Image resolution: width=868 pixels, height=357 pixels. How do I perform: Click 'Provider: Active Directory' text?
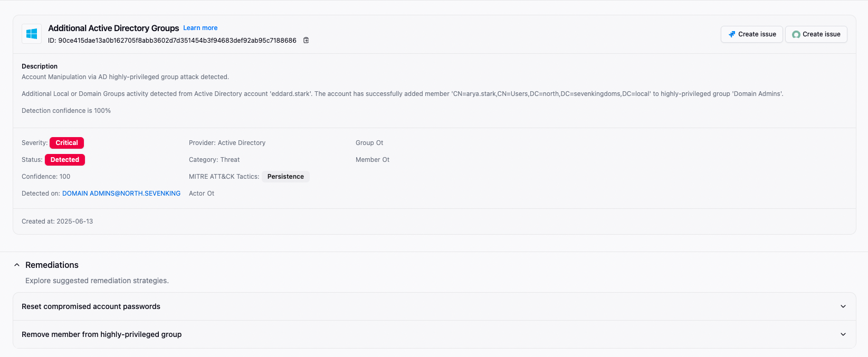pos(227,143)
